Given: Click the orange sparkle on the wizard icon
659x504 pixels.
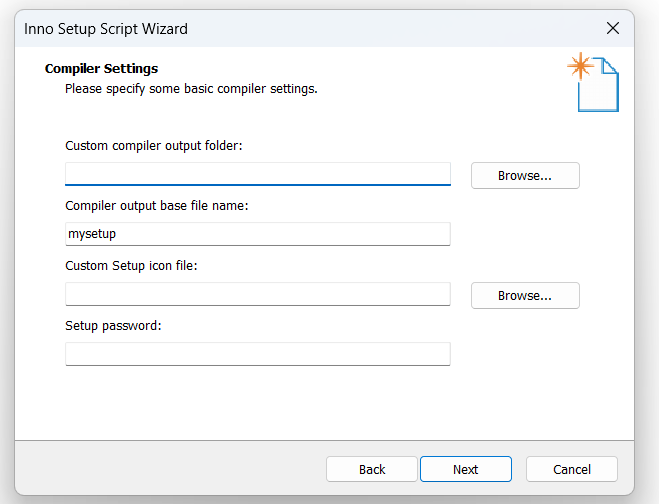Looking at the screenshot, I should [x=580, y=66].
